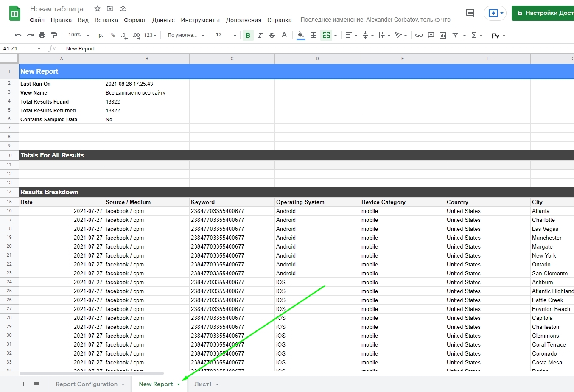Switch to the Report Configuration tab
The width and height of the screenshot is (574, 392).
point(87,384)
